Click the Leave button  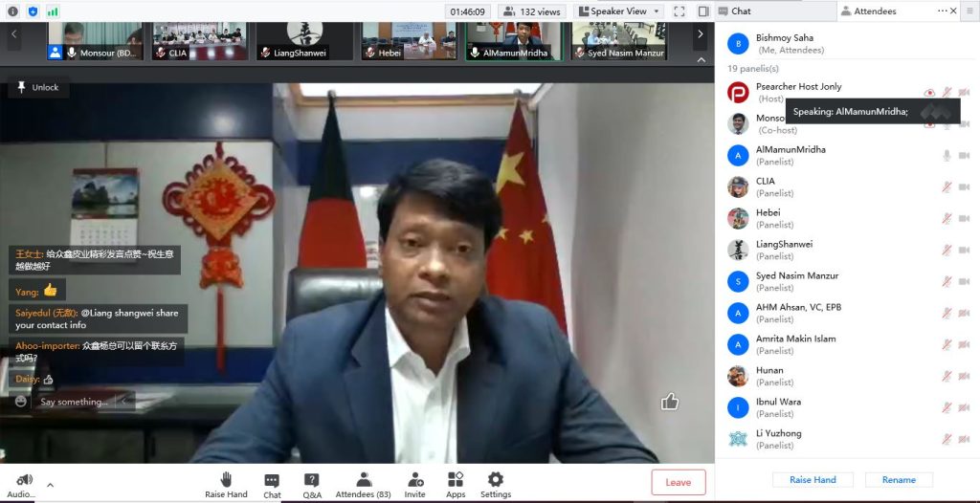coord(678,482)
